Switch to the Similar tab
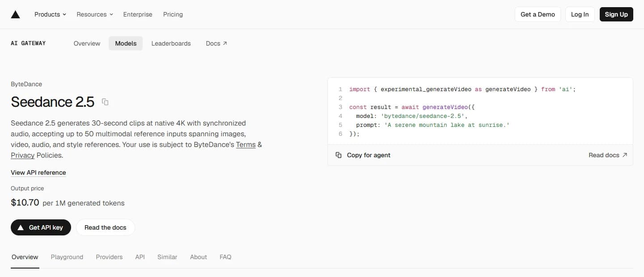Screen dimensions: 644x277 click(x=167, y=257)
